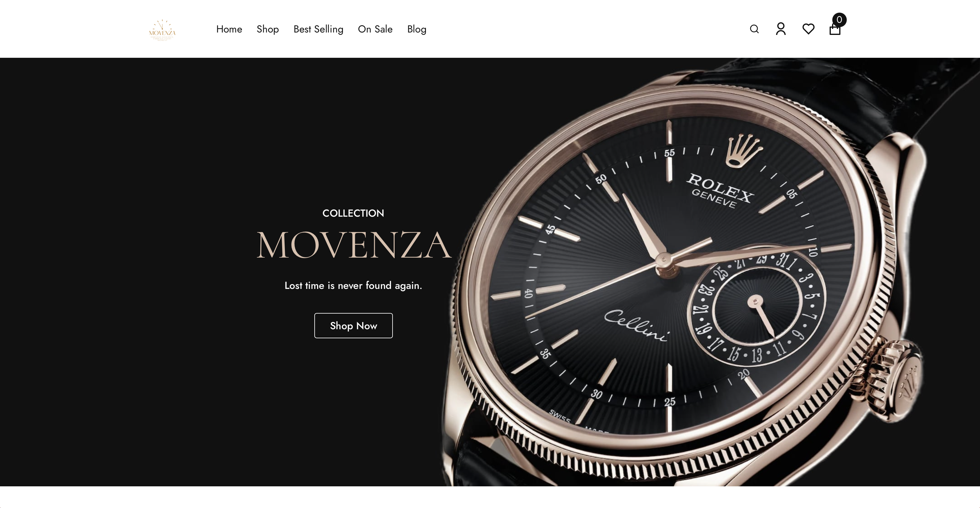This screenshot has height=508, width=980.
Task: Click the gold Rolex crown emblem on dial
Action: tap(744, 151)
